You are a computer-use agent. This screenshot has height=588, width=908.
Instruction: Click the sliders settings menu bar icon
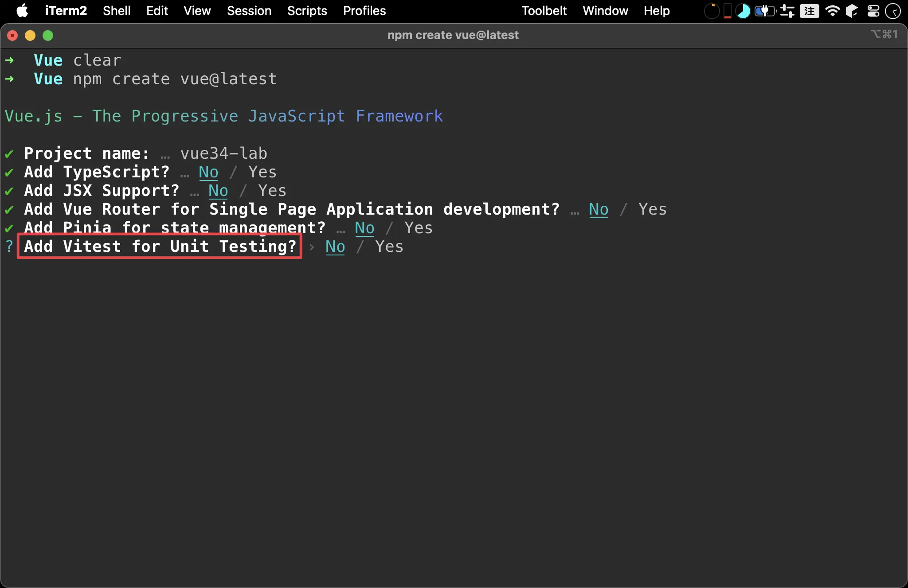coord(787,11)
